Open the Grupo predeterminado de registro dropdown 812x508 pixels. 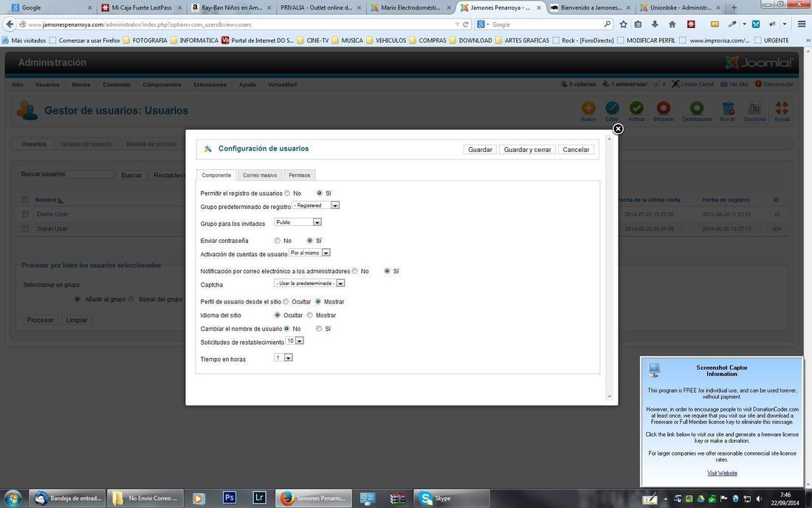coord(316,205)
